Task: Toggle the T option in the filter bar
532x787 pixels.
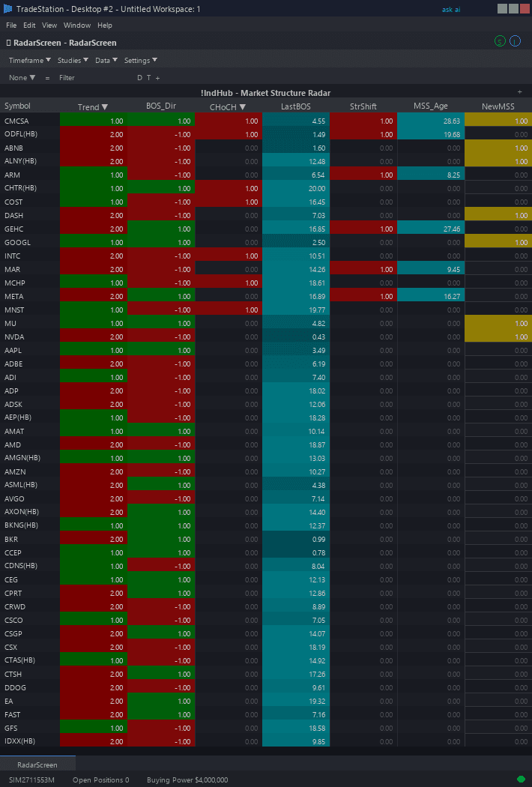Action: coord(149,77)
